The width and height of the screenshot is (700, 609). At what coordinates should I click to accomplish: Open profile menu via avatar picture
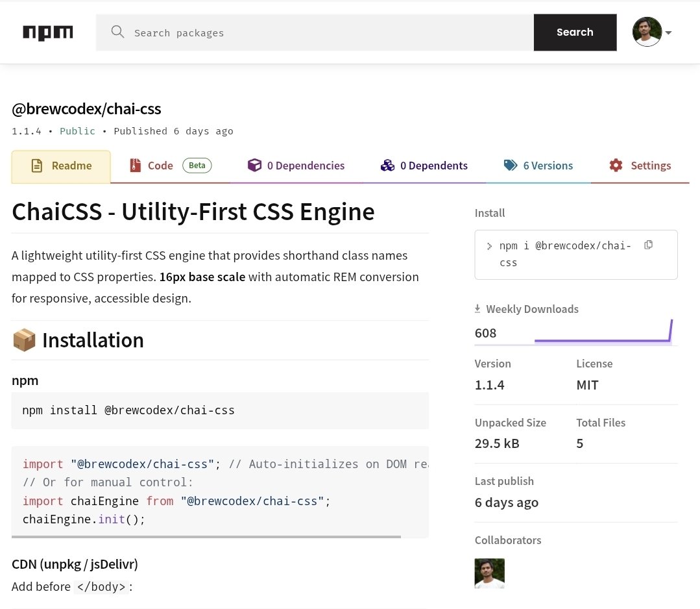(x=647, y=32)
